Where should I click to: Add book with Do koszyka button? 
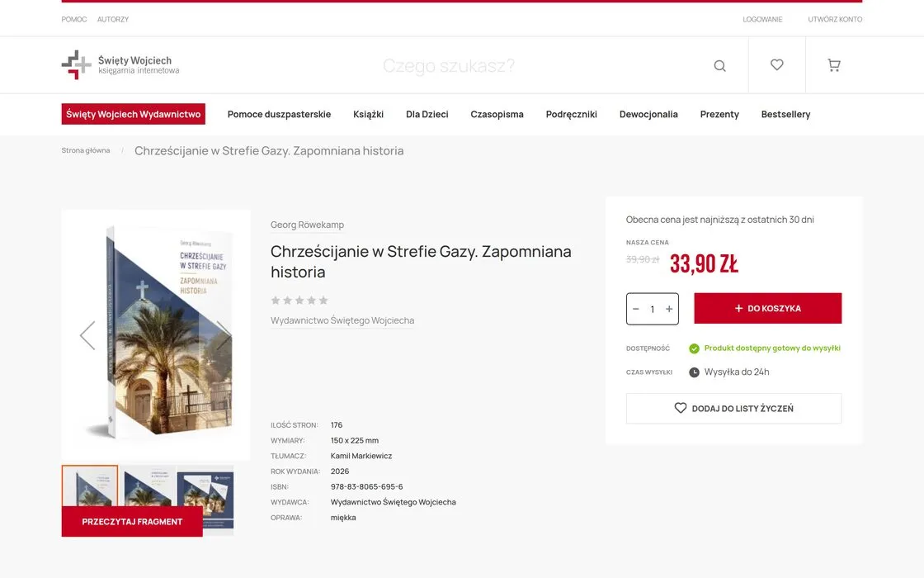click(768, 309)
